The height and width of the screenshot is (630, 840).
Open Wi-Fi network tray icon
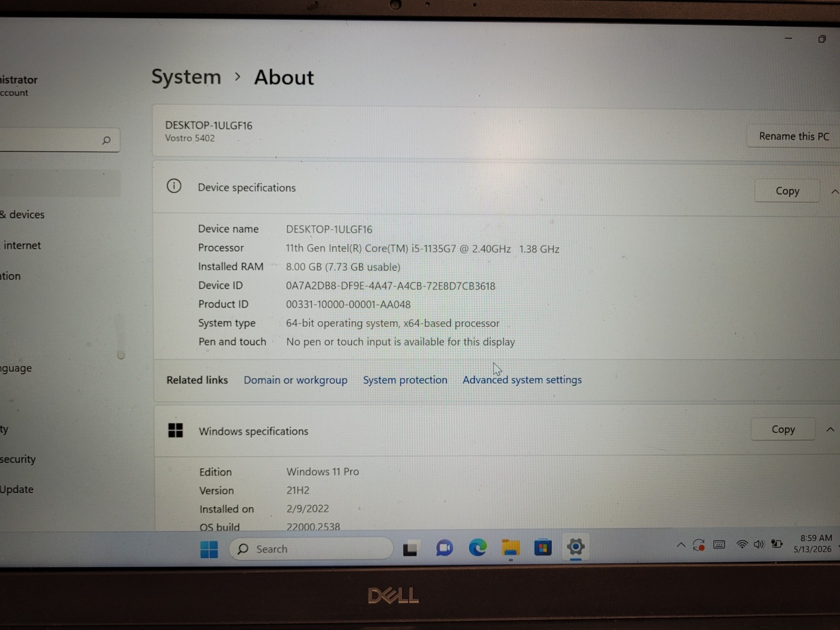click(742, 544)
